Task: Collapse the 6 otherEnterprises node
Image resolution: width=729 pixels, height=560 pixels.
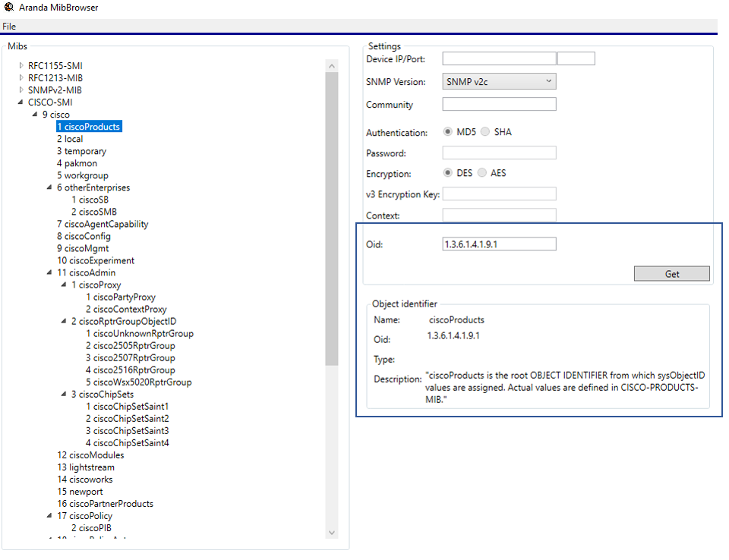Action: [49, 187]
